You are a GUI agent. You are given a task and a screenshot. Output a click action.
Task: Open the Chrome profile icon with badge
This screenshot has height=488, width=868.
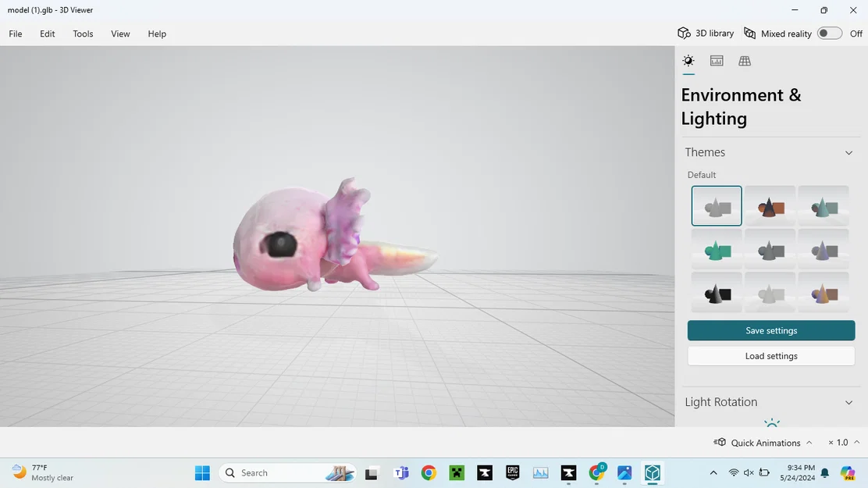[x=596, y=472]
